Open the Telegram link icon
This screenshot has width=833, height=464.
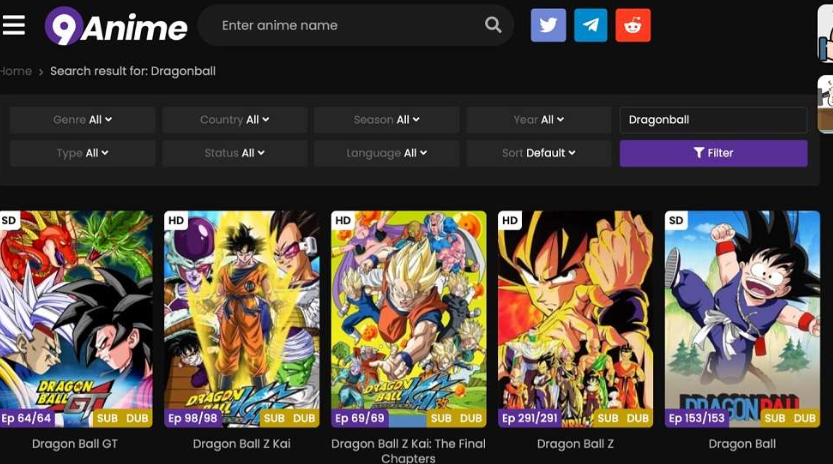click(x=591, y=25)
